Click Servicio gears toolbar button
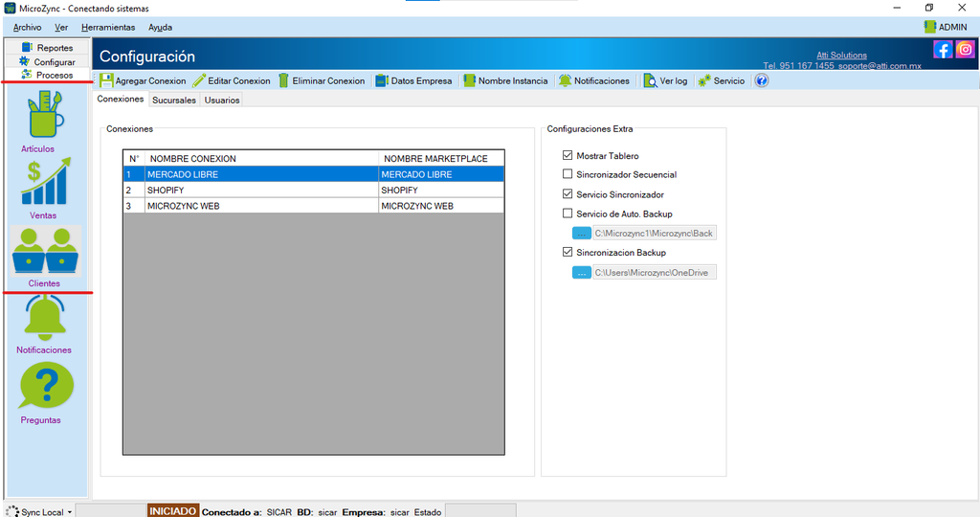 pyautogui.click(x=722, y=80)
